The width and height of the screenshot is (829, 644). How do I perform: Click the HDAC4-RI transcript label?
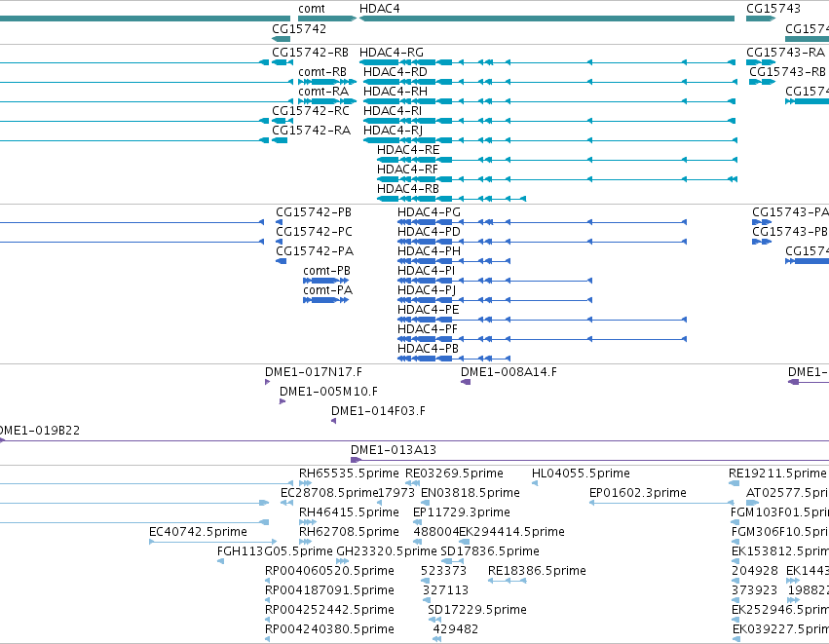[x=393, y=111]
